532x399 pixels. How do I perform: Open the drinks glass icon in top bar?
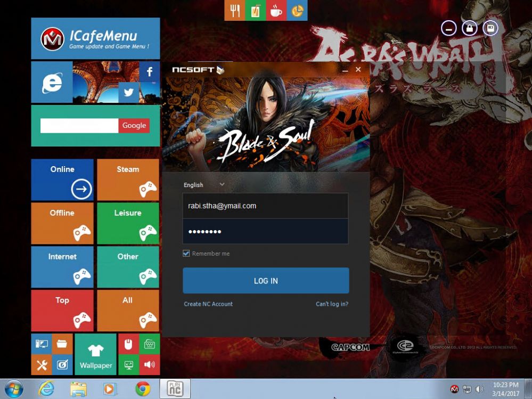(x=256, y=10)
